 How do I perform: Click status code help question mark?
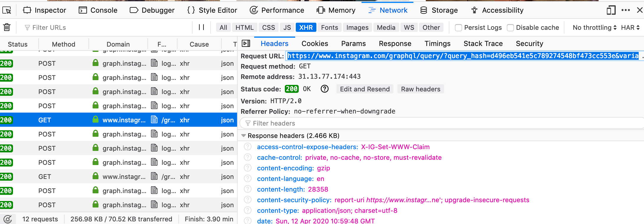pyautogui.click(x=324, y=89)
